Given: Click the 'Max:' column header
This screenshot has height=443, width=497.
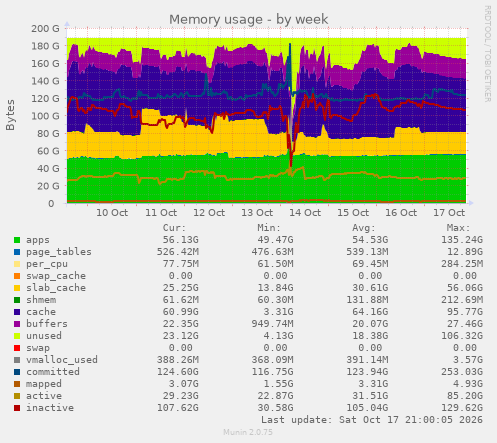Looking at the screenshot, I should click(x=458, y=228).
